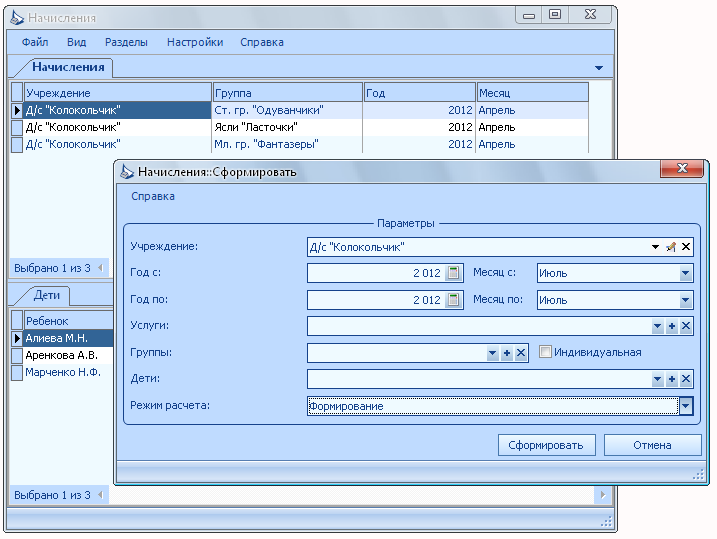The height and width of the screenshot is (539, 717).
Task: Open the Месяц с dropdown
Action: 685,273
